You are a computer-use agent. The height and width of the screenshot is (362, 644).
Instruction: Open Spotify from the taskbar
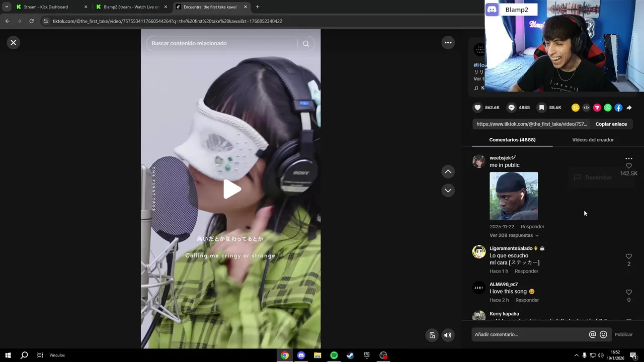coord(334,355)
